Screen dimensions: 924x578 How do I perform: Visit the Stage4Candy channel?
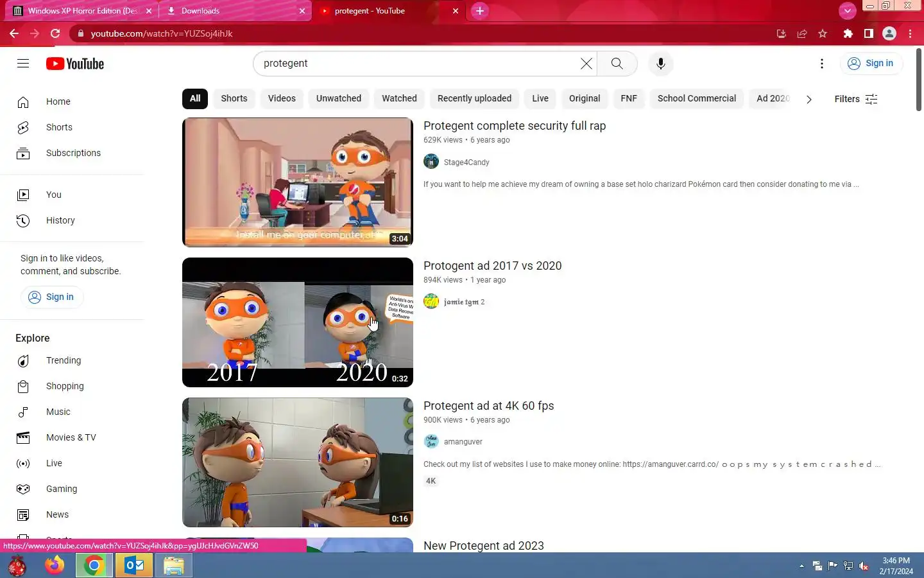click(x=466, y=162)
